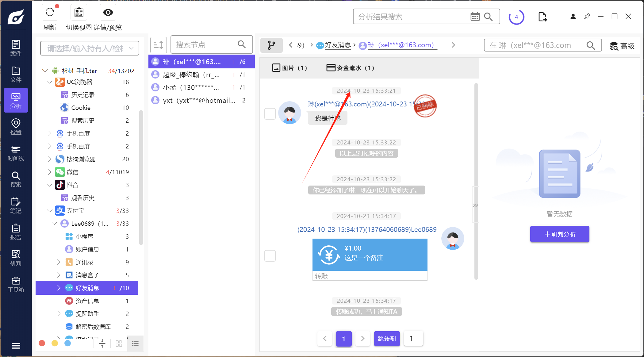The height and width of the screenshot is (357, 644).
Task: Click the 跳转到 page jump button
Action: [387, 339]
